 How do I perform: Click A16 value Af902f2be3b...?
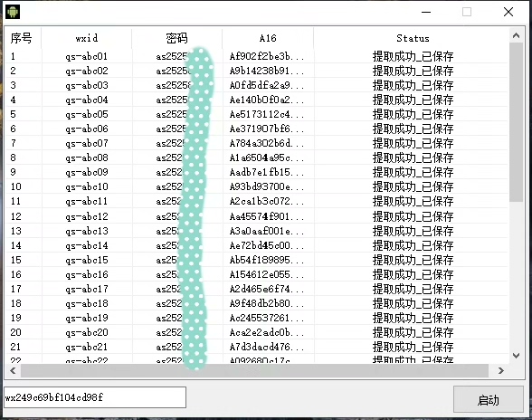point(267,56)
